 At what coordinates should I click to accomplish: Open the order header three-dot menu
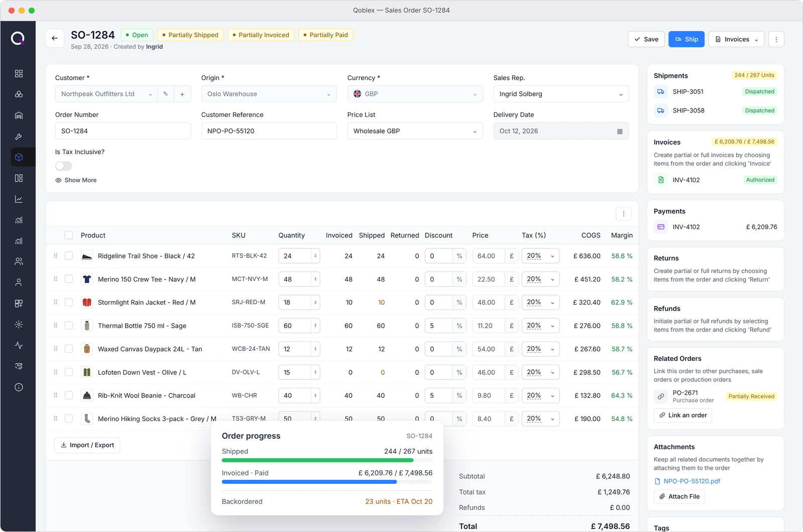(776, 39)
